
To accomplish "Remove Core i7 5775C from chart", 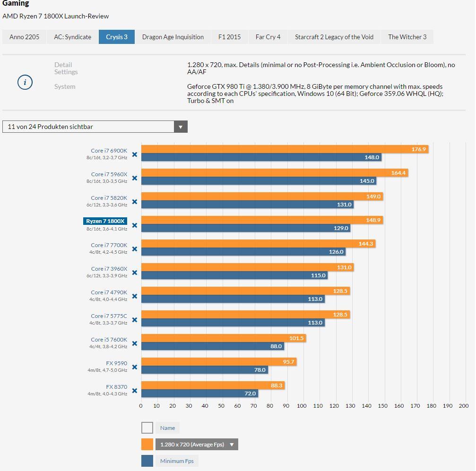I will 135,320.
